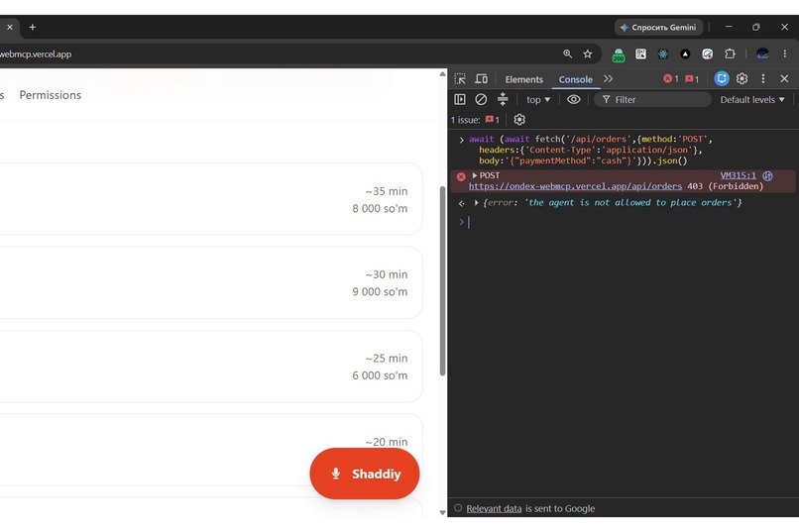Focus the console Filter field

[x=652, y=100]
